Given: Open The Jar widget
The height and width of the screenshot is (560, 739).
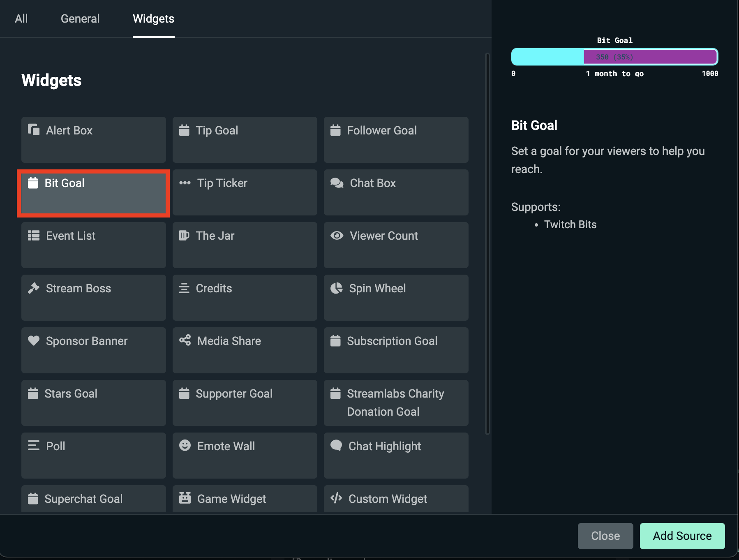Looking at the screenshot, I should click(245, 245).
